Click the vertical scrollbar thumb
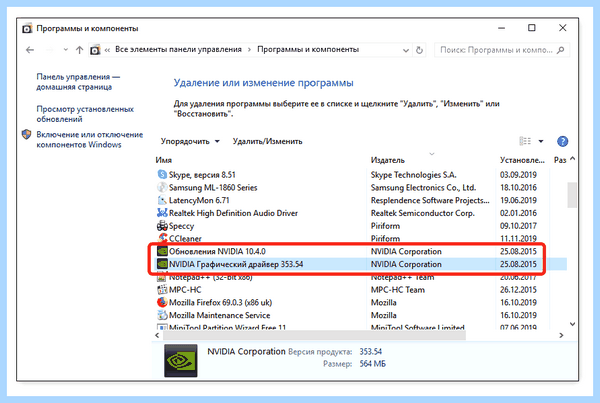Image resolution: width=600 pixels, height=403 pixels. click(572, 195)
